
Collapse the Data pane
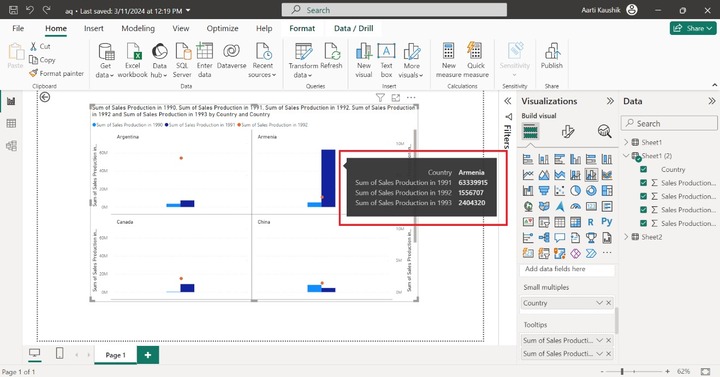coord(711,101)
